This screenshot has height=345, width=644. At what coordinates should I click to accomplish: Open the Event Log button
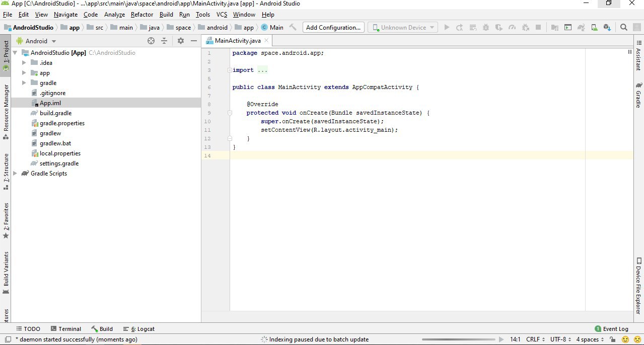coord(612,329)
